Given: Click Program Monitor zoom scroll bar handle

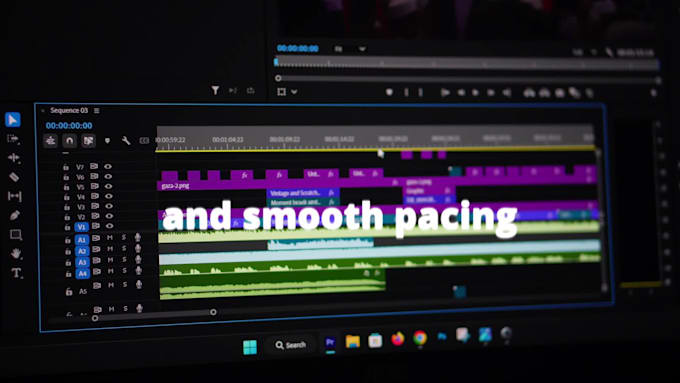Looking at the screenshot, I should (x=278, y=79).
